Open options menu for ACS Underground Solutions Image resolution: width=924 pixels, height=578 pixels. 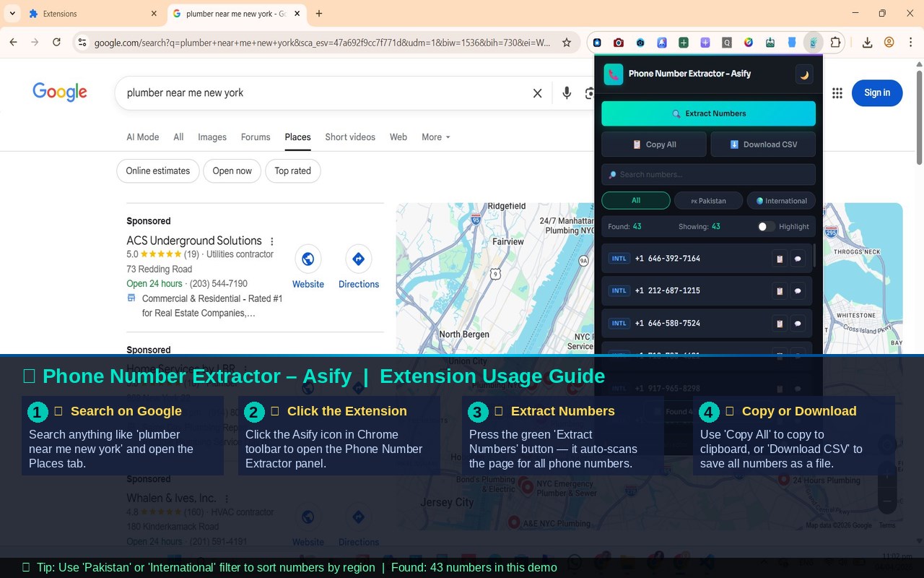click(x=272, y=241)
